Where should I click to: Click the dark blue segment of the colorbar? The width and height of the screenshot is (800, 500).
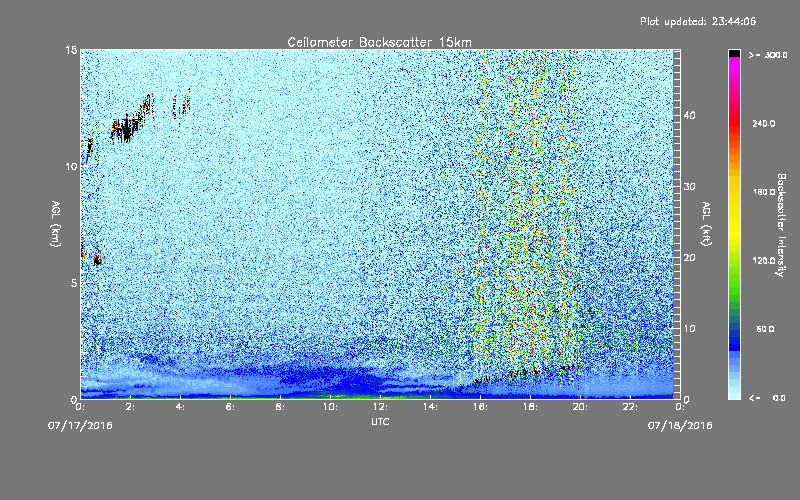pyautogui.click(x=734, y=339)
